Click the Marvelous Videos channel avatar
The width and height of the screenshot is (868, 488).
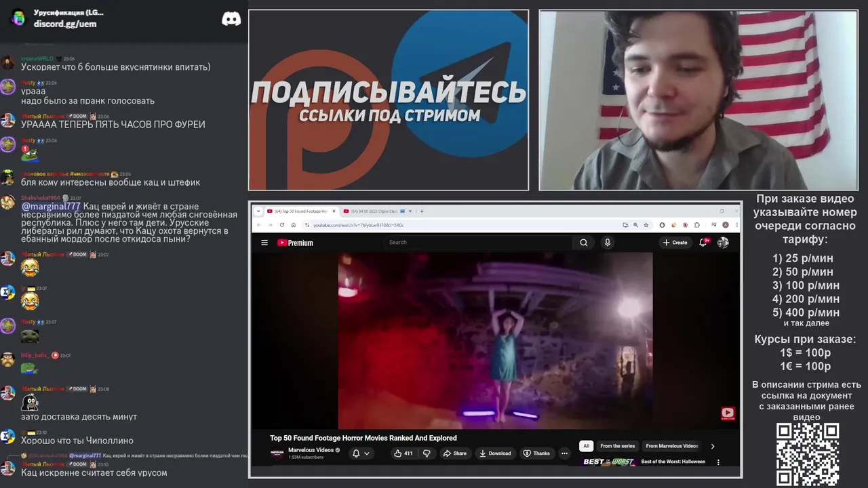[x=277, y=453]
